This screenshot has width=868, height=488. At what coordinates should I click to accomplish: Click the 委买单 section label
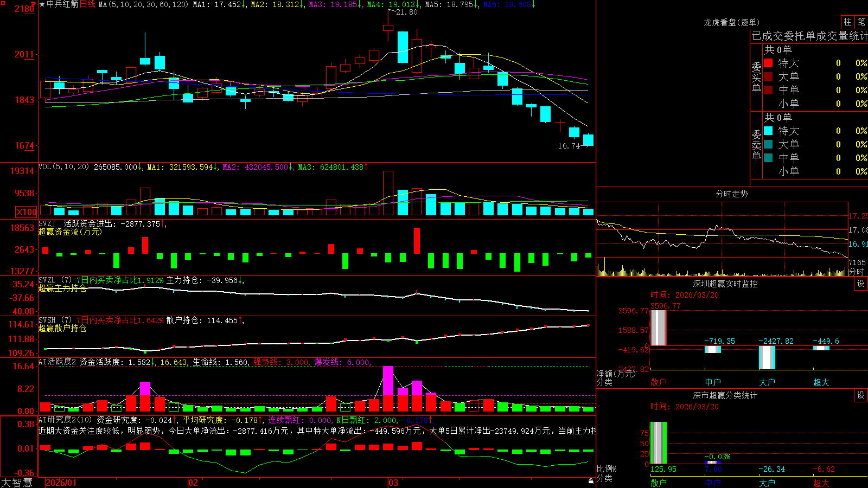(x=756, y=77)
